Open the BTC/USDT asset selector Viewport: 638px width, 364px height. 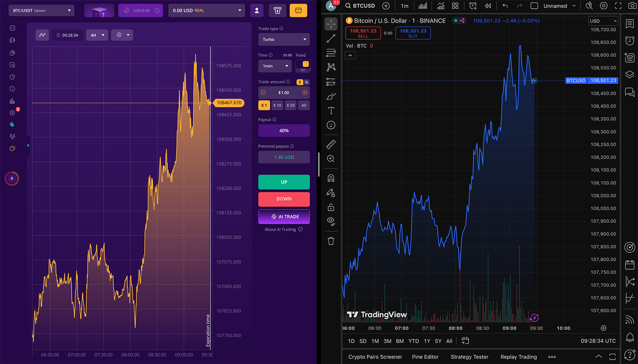tap(41, 10)
